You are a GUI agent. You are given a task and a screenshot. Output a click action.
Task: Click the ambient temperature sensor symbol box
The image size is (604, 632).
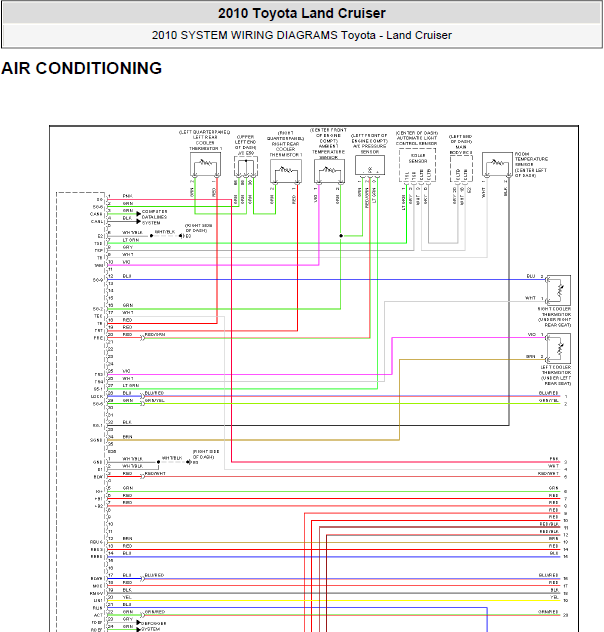coord(329,171)
